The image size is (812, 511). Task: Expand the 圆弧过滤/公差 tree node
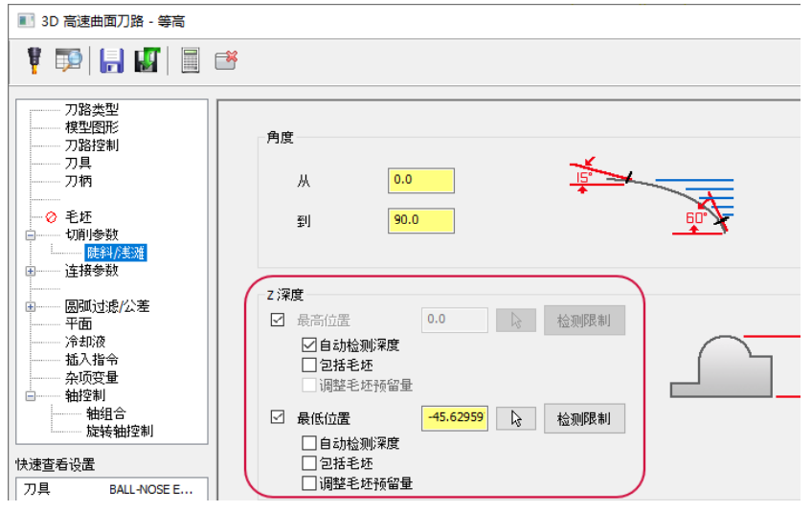pos(31,306)
